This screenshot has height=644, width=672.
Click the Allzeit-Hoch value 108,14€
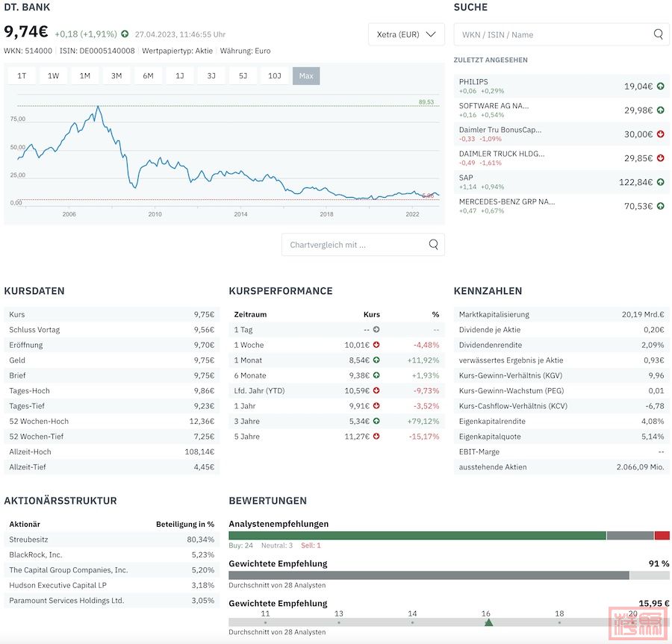pos(199,451)
